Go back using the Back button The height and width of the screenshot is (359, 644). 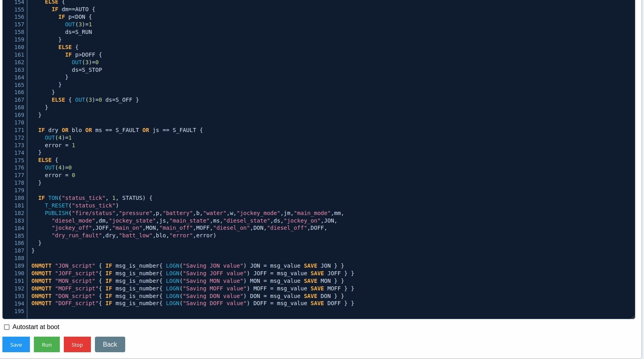tap(110, 345)
